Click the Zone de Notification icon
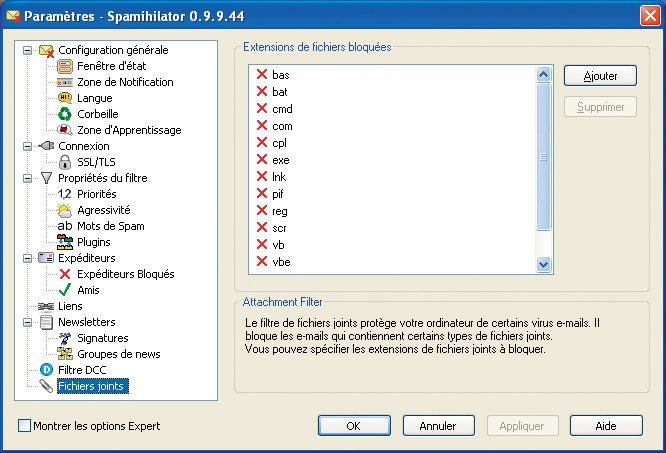Viewport: 666px width, 453px height. pyautogui.click(x=65, y=82)
